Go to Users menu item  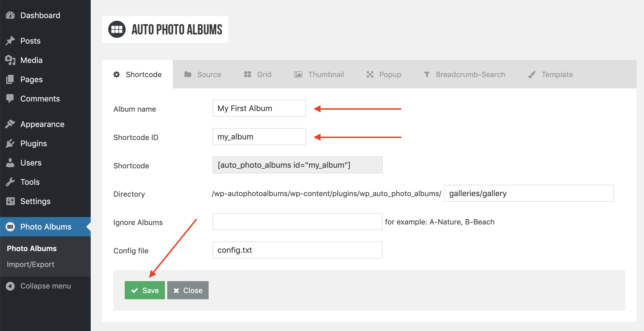point(45,163)
